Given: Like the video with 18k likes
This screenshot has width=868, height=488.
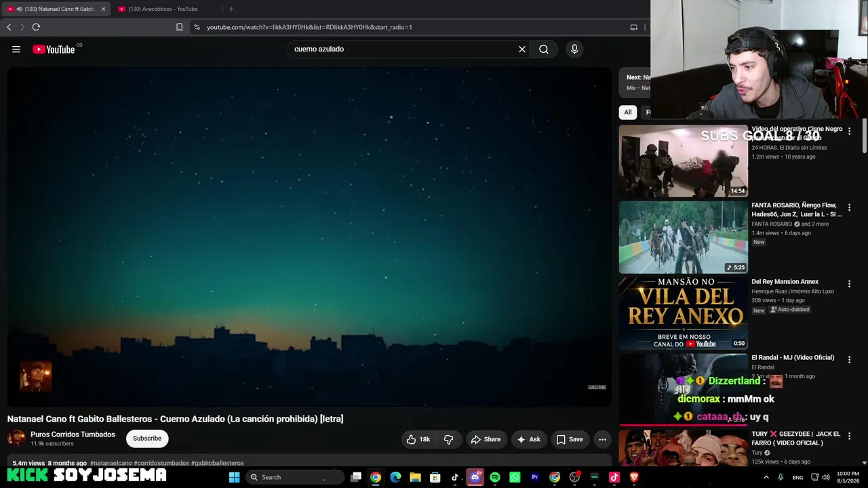Looking at the screenshot, I should (418, 439).
